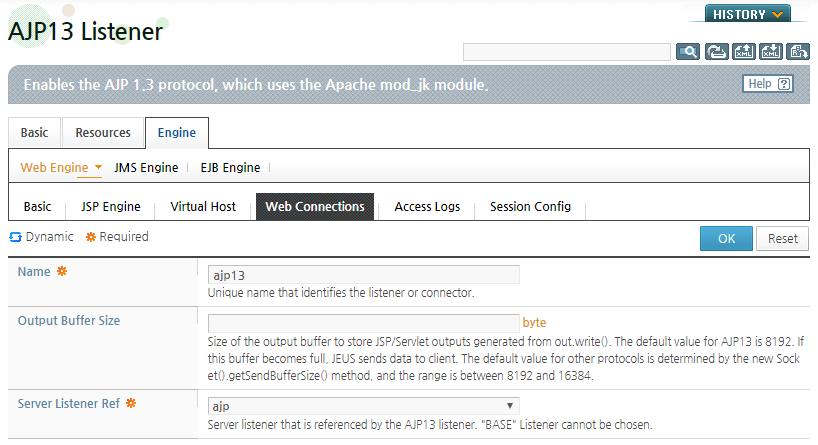818x445 pixels.
Task: Open the JMS Engine section
Action: pyautogui.click(x=146, y=167)
